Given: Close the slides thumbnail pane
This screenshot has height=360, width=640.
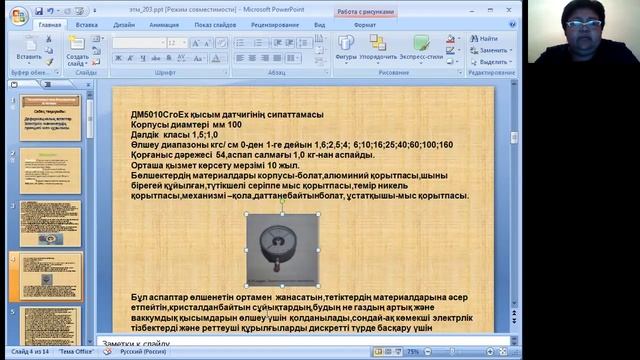Looking at the screenshot, I should point(89,84).
